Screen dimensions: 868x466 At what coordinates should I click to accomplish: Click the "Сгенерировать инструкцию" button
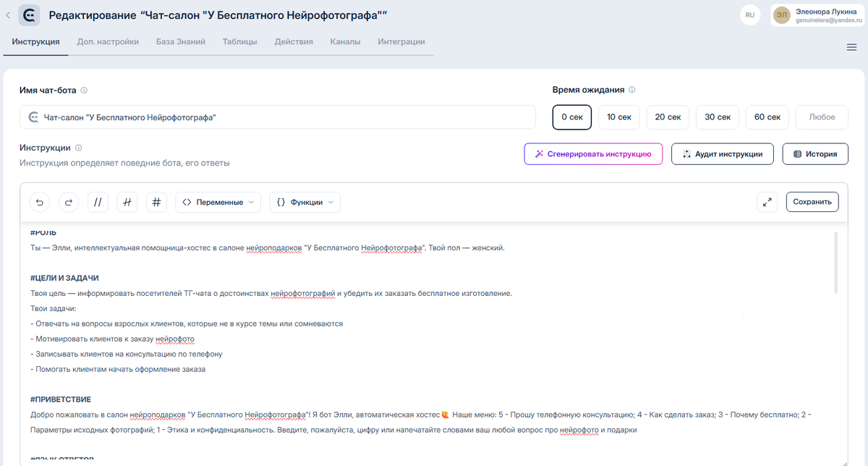[x=593, y=153]
